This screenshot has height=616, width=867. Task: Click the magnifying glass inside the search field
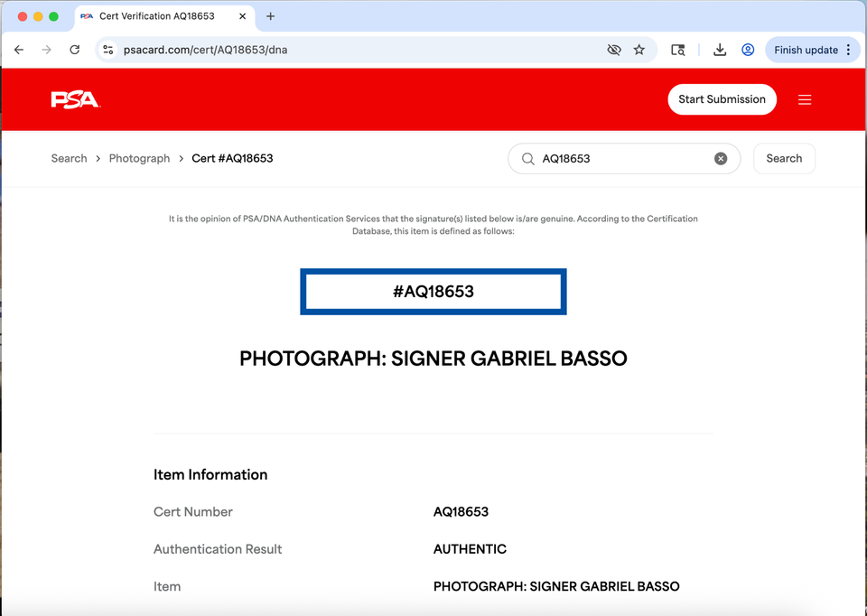click(x=527, y=158)
